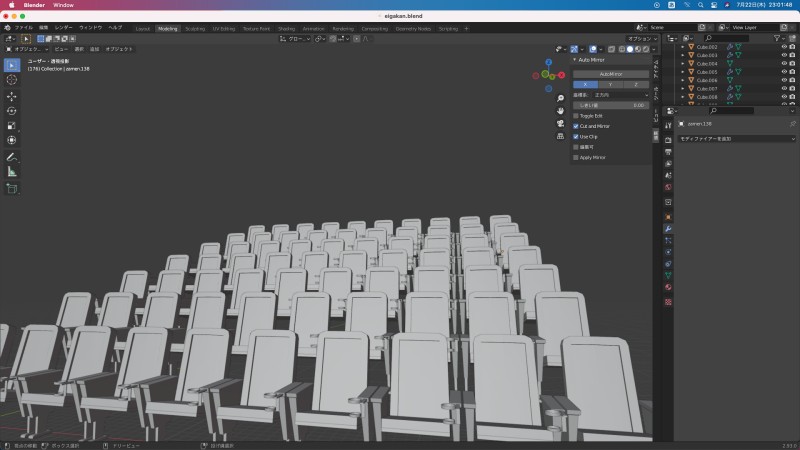Screen dimensions: 800x450
Task: Toggle camera view in viewport gizmo
Action: pyautogui.click(x=561, y=123)
